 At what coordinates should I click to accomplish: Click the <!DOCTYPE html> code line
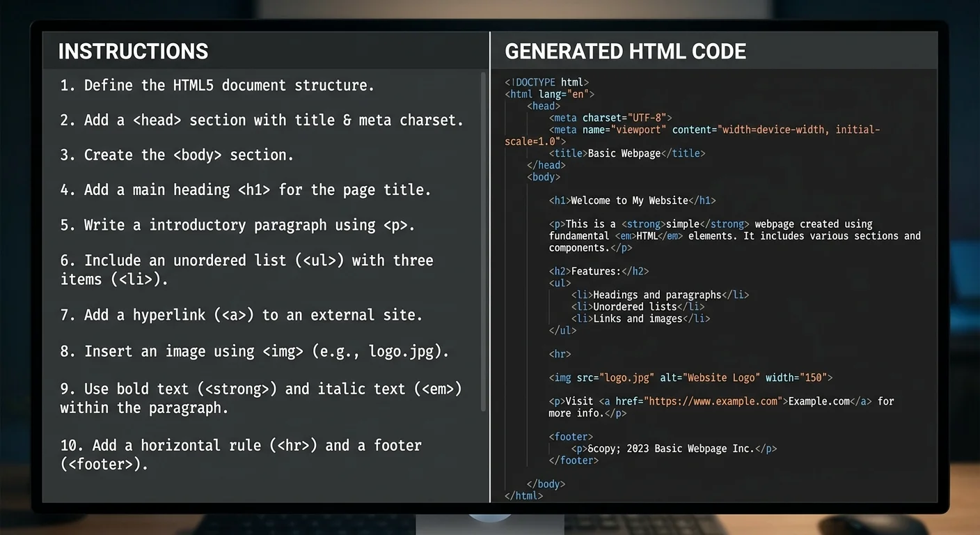pyautogui.click(x=547, y=82)
